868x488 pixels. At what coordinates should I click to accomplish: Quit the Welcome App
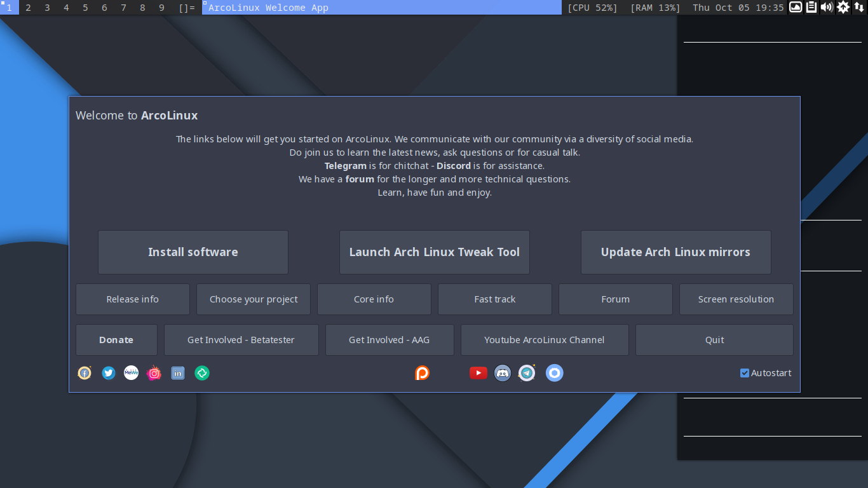715,340
